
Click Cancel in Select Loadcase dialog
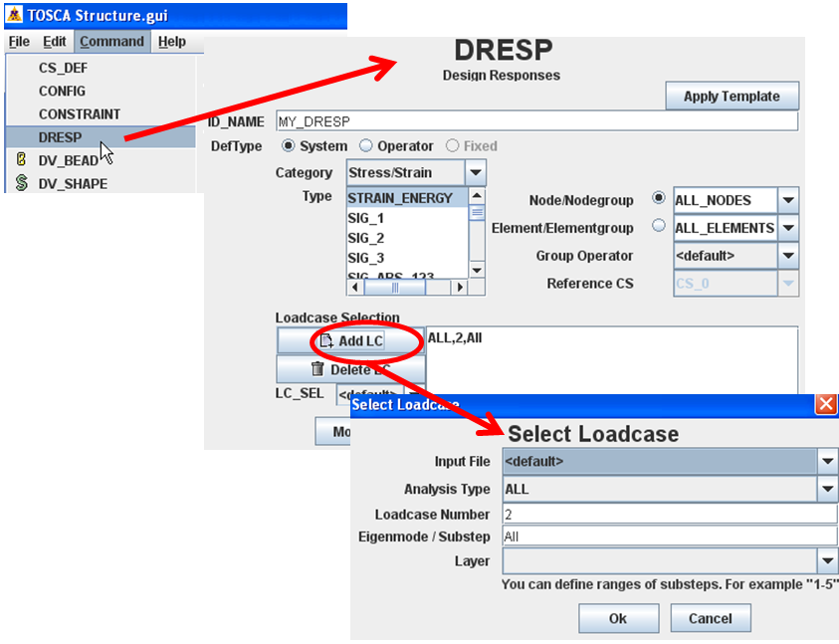(x=711, y=618)
